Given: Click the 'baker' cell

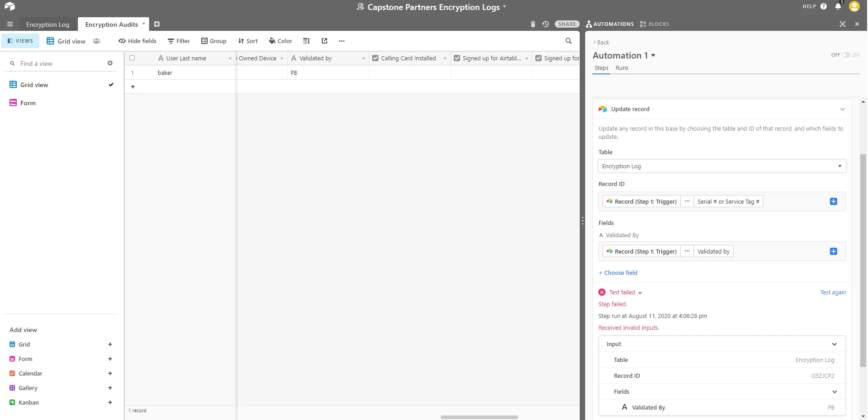Looking at the screenshot, I should pyautogui.click(x=195, y=73).
